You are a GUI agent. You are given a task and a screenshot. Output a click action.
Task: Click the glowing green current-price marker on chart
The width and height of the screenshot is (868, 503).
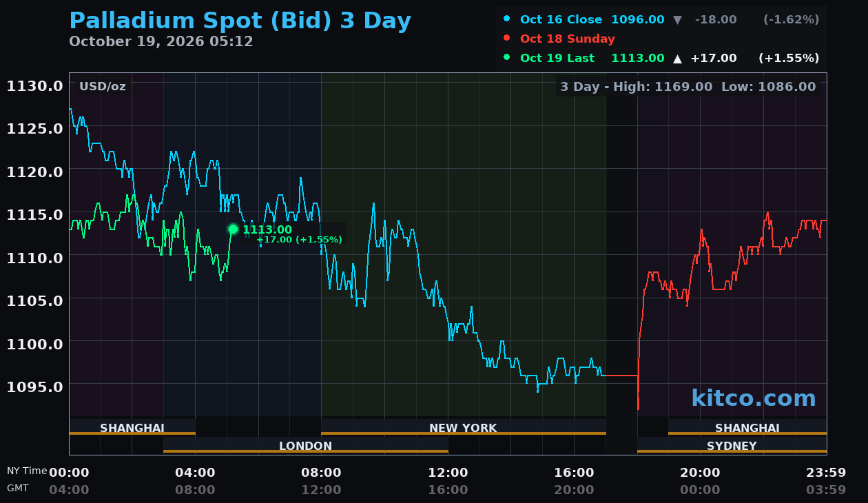tap(233, 229)
